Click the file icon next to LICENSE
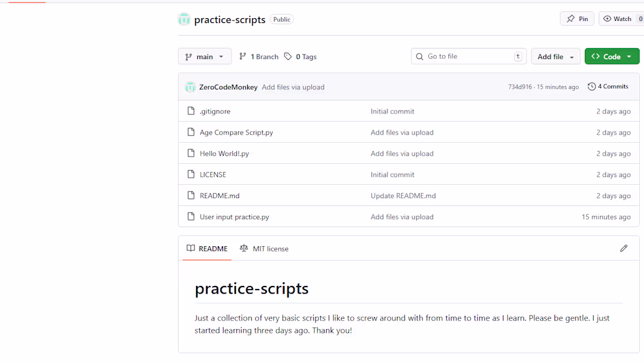 [191, 174]
